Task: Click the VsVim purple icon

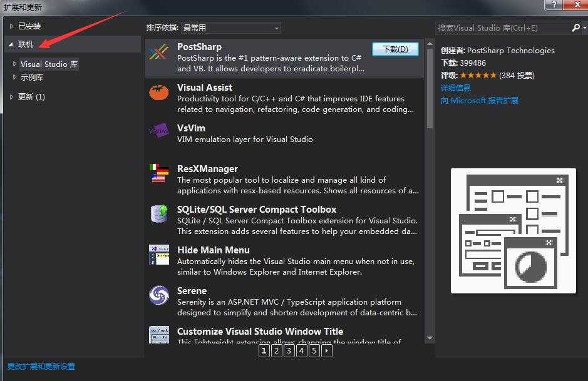Action: click(158, 131)
